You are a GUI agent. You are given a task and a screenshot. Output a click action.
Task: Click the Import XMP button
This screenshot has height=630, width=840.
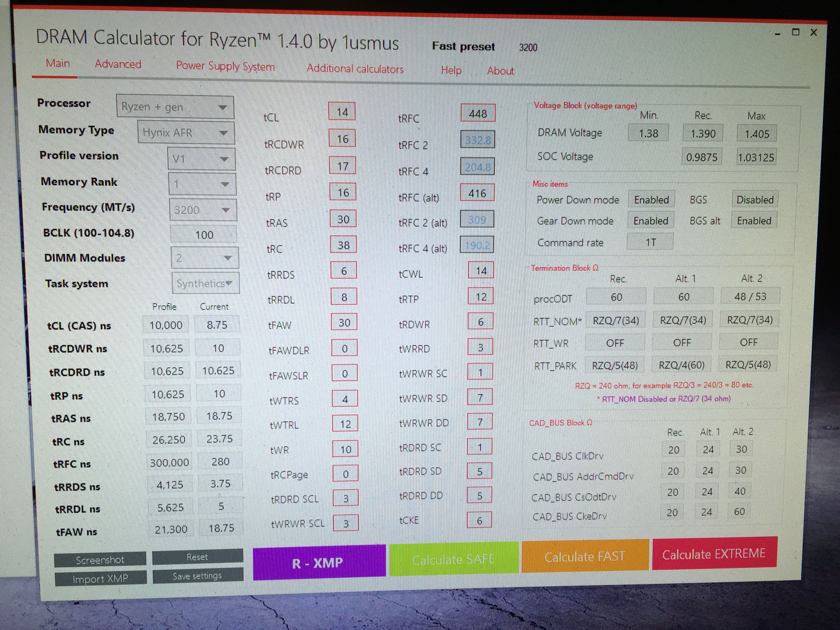click(x=100, y=578)
